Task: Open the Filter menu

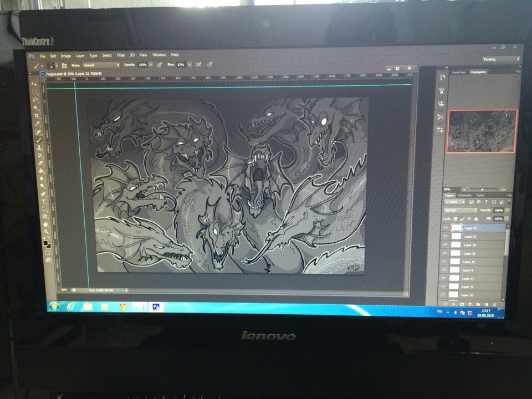Action: (120, 55)
